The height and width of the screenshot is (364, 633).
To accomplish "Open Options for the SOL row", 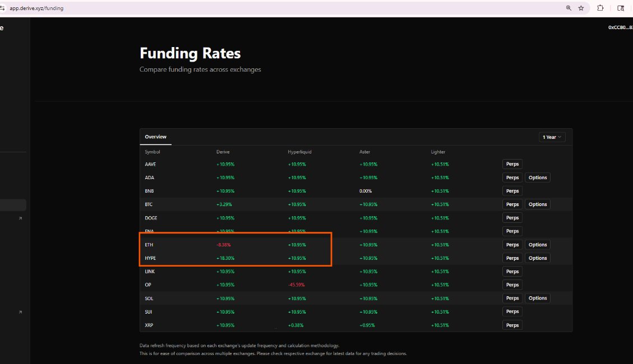I will click(x=538, y=298).
